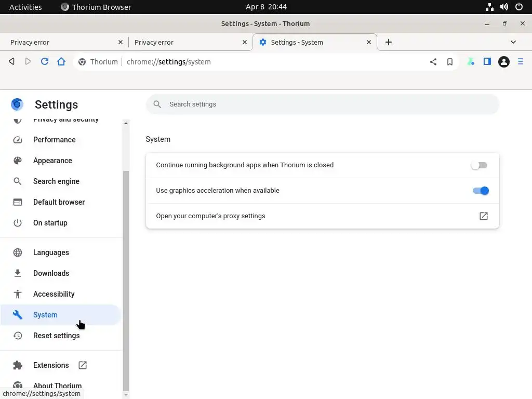
Task: Select the Settings - System tab
Action: click(314, 43)
